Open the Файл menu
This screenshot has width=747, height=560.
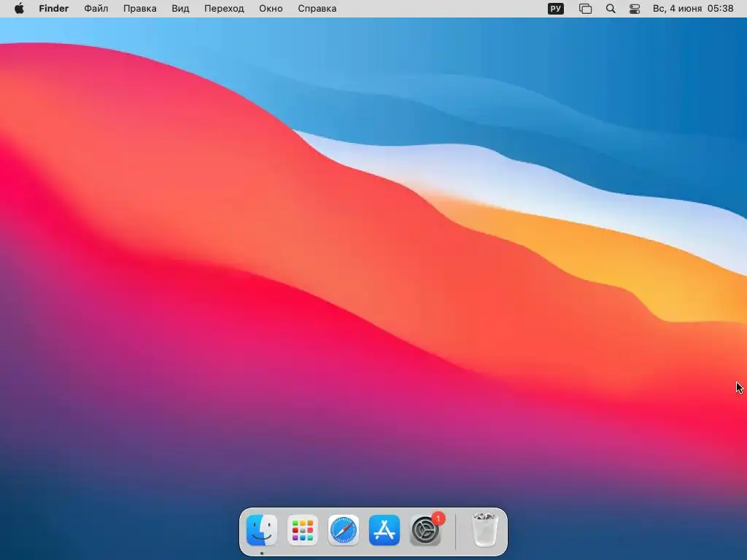[96, 9]
